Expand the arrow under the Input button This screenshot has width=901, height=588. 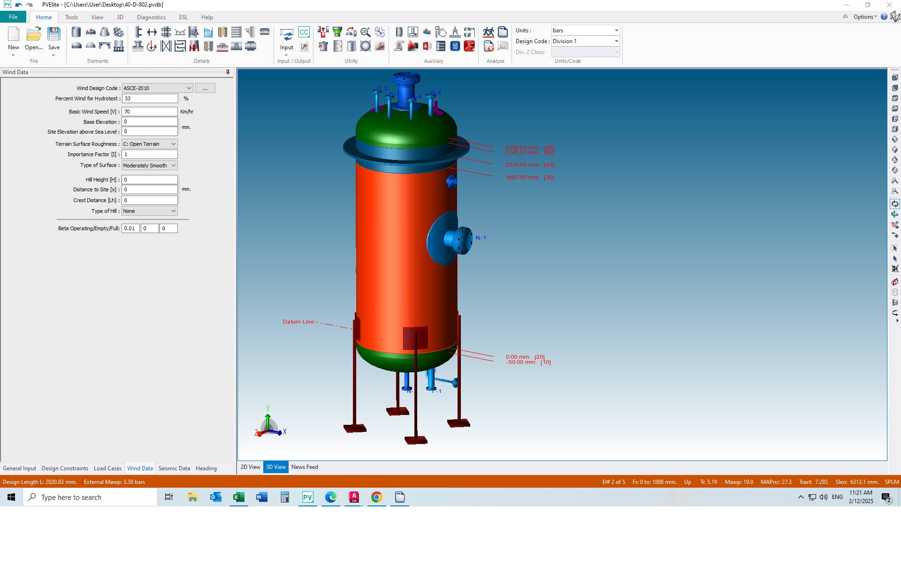[x=286, y=55]
